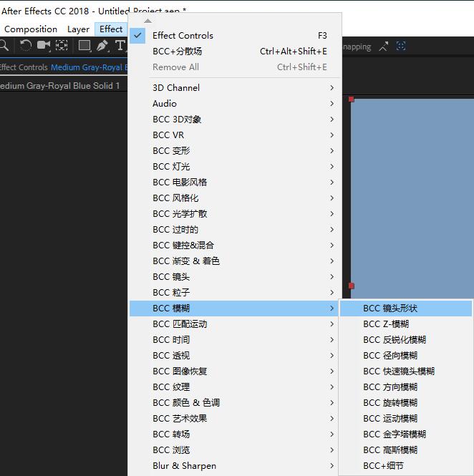The height and width of the screenshot is (476, 474).
Task: Select the Unified Camera tool
Action: 44,46
